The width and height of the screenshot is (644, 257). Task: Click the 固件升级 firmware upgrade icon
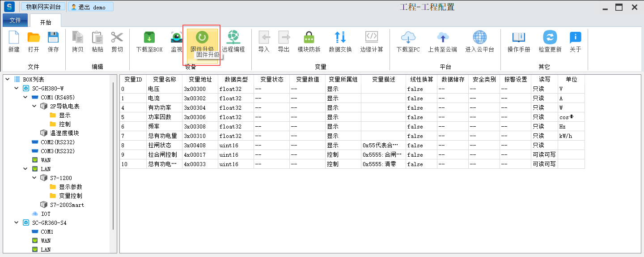(202, 38)
